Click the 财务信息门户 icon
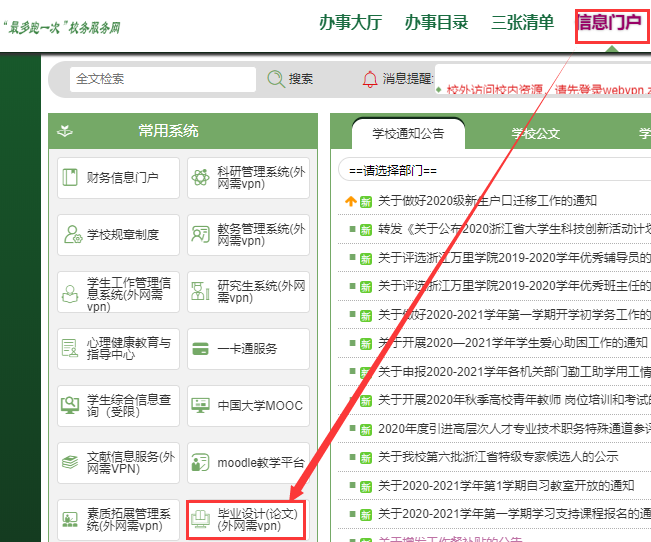 [x=71, y=178]
